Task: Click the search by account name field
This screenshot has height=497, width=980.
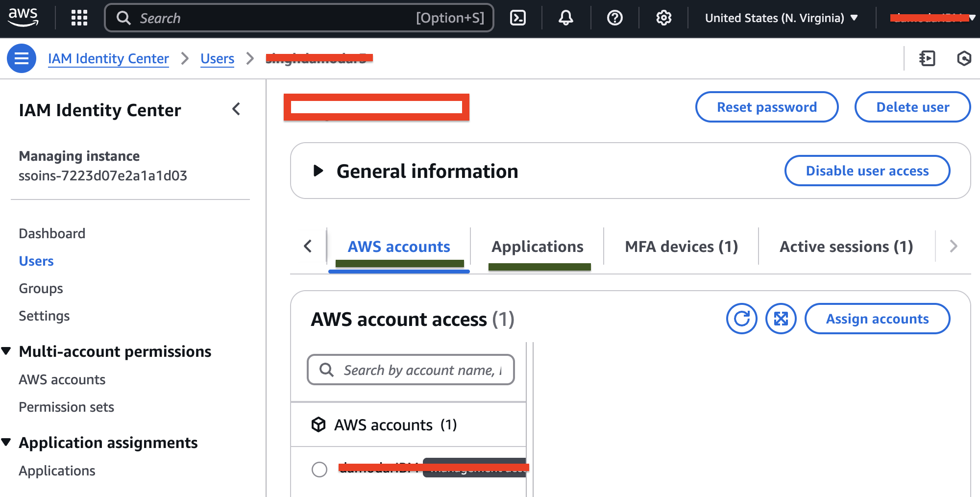Action: pyautogui.click(x=421, y=370)
